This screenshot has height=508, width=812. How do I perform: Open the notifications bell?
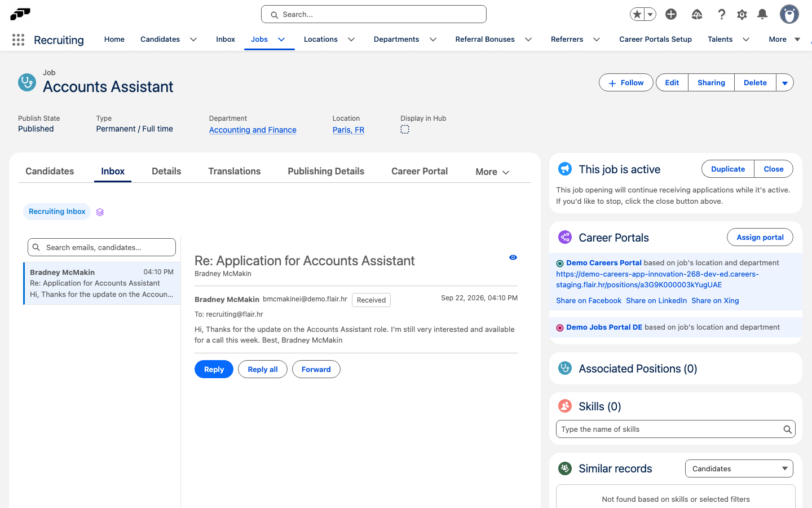pos(762,14)
